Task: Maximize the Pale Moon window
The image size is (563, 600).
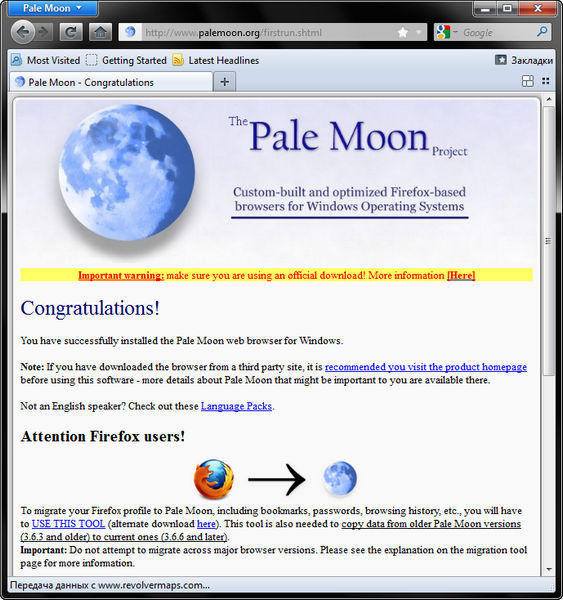Action: [x=508, y=8]
